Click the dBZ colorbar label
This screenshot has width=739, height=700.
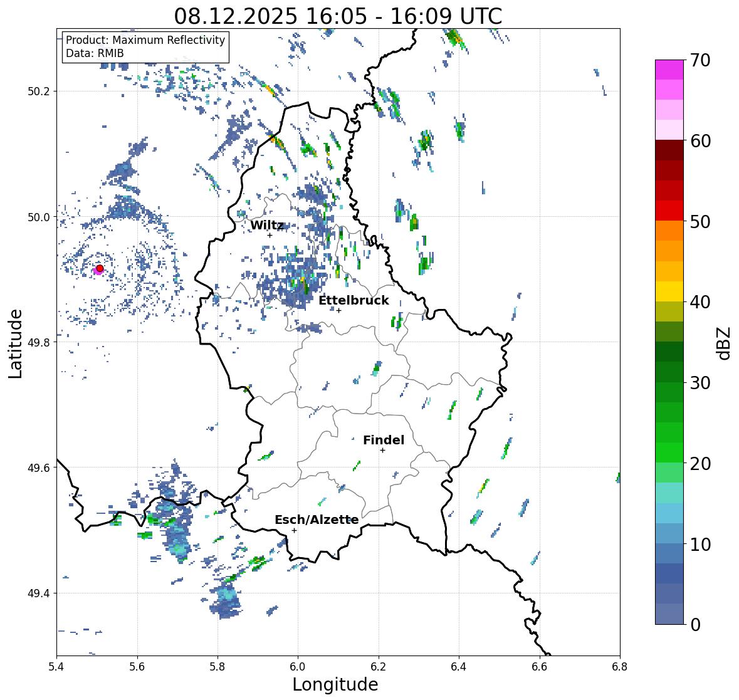click(x=725, y=343)
